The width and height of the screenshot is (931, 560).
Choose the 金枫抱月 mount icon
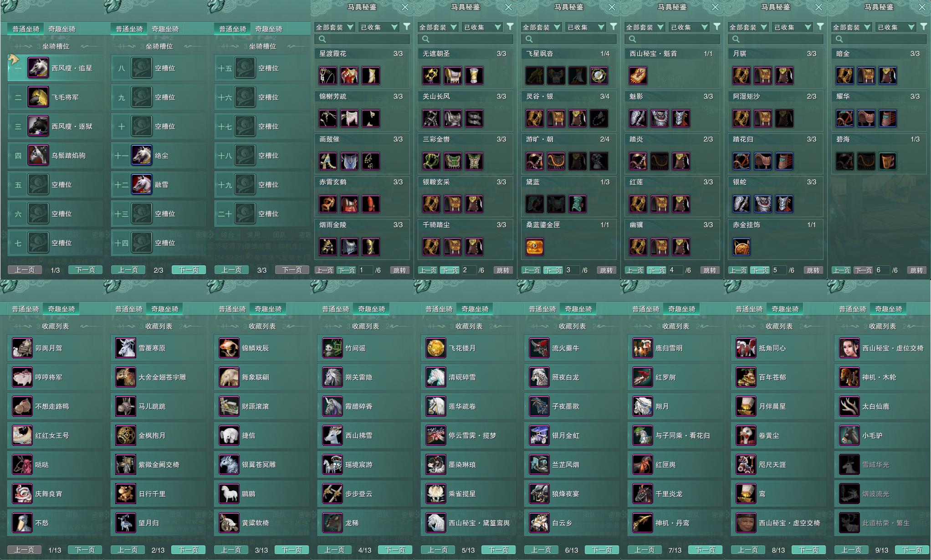click(125, 435)
